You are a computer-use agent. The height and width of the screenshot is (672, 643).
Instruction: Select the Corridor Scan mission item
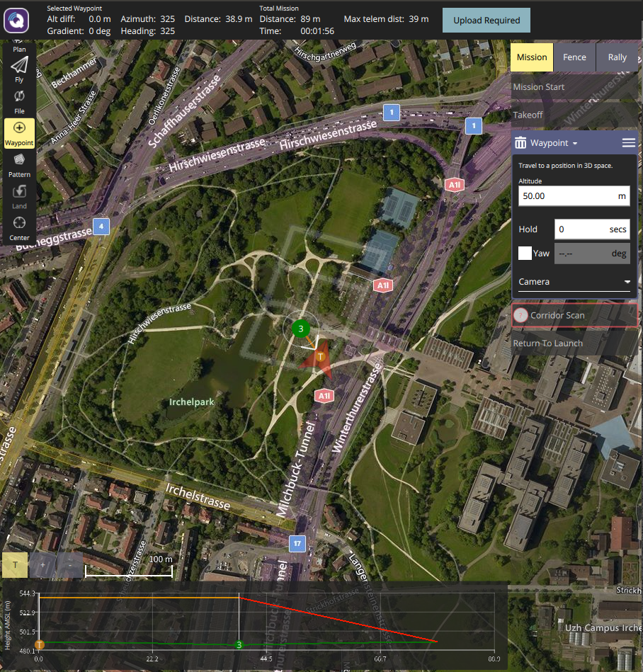pyautogui.click(x=574, y=315)
